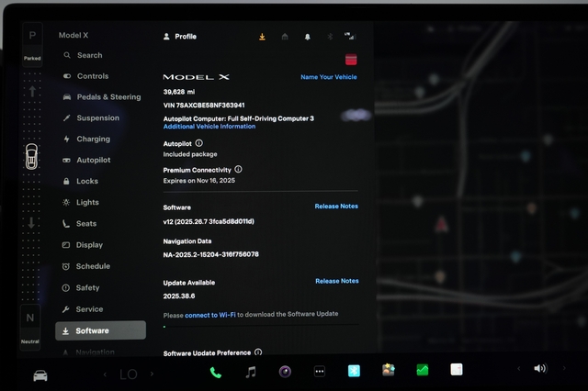Open the Suspension settings
This screenshot has width=588, height=391.
click(91, 118)
